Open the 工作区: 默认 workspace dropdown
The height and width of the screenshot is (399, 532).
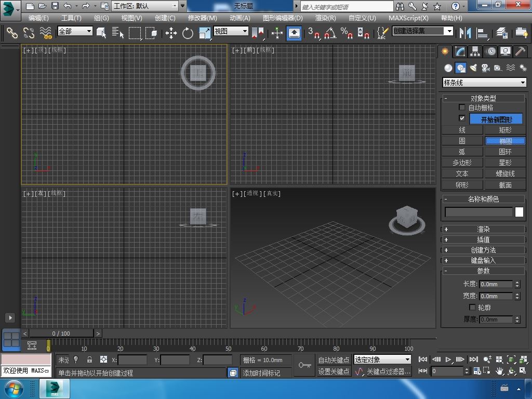point(145,6)
